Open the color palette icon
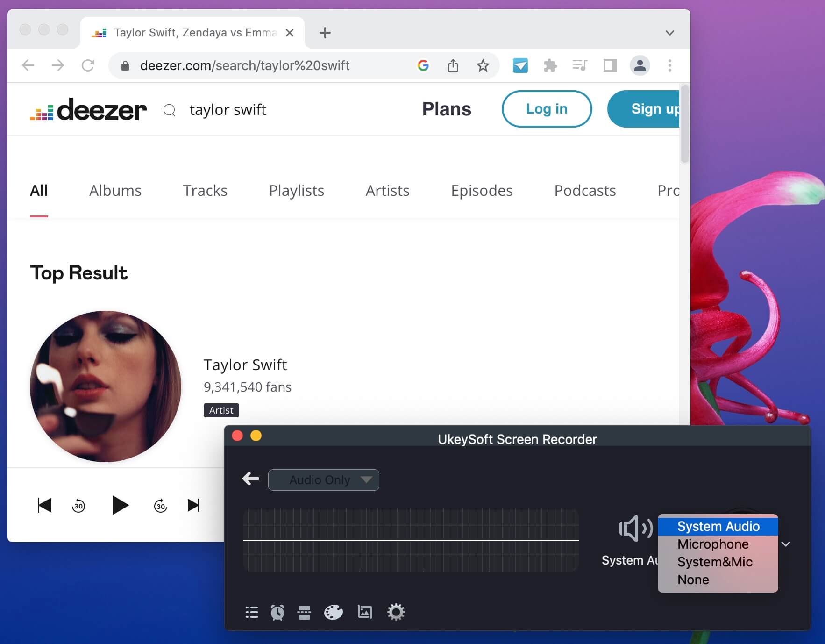 (x=334, y=612)
